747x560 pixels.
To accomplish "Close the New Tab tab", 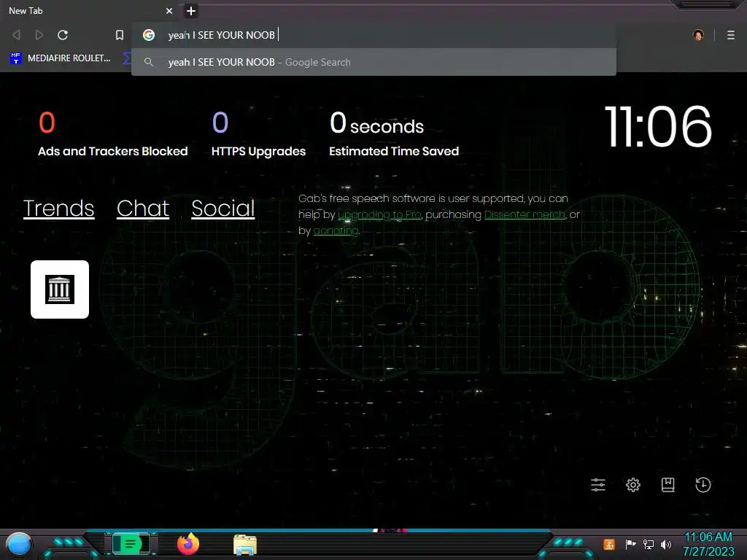I will [x=169, y=11].
